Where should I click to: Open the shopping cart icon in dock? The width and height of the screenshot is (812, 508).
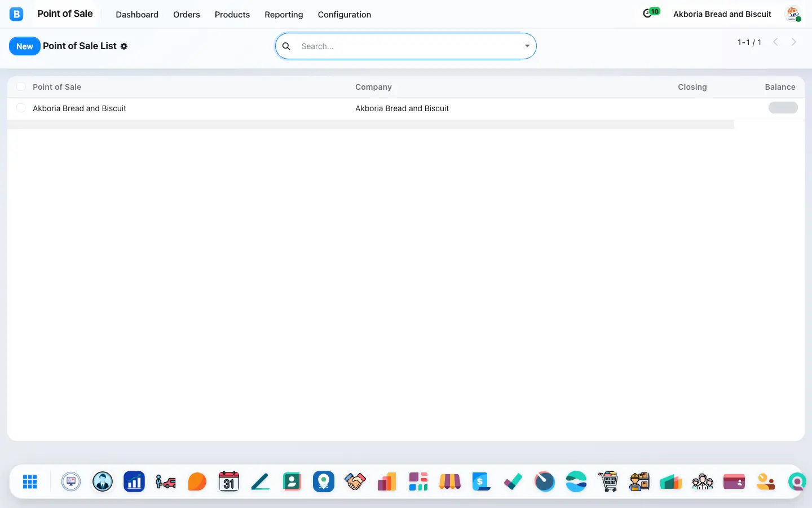tap(608, 481)
